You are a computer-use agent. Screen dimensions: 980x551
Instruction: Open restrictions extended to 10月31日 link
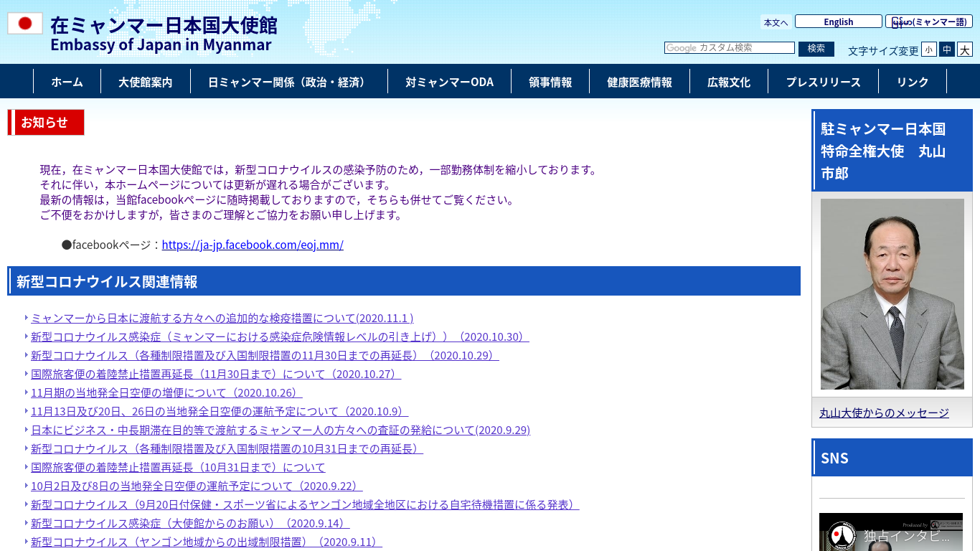point(227,448)
